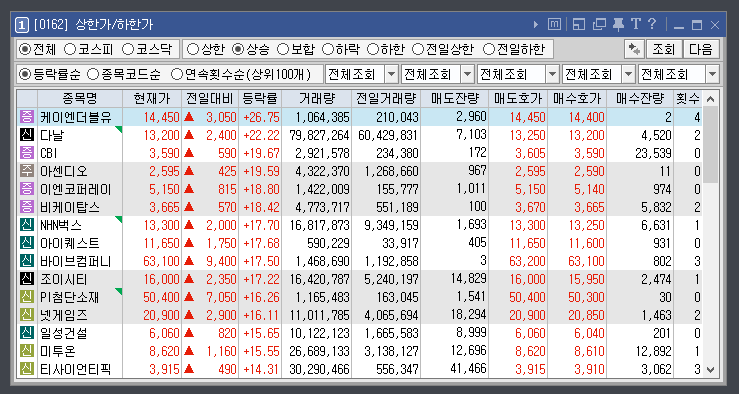Click the 등락률 column header

pyautogui.click(x=260, y=98)
